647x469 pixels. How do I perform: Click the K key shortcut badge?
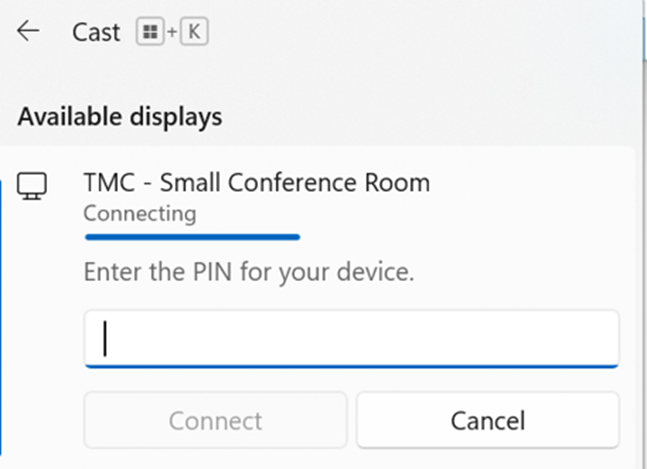(194, 31)
